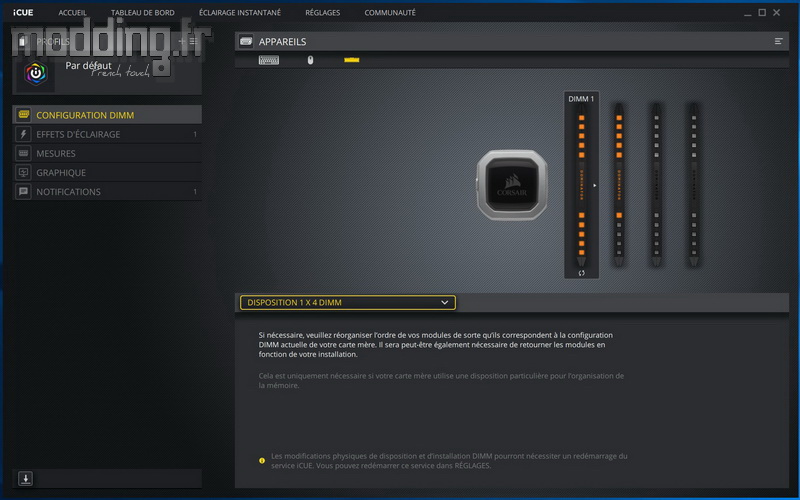Click the import download arrow icon
The width and height of the screenshot is (800, 500).
pos(25,478)
